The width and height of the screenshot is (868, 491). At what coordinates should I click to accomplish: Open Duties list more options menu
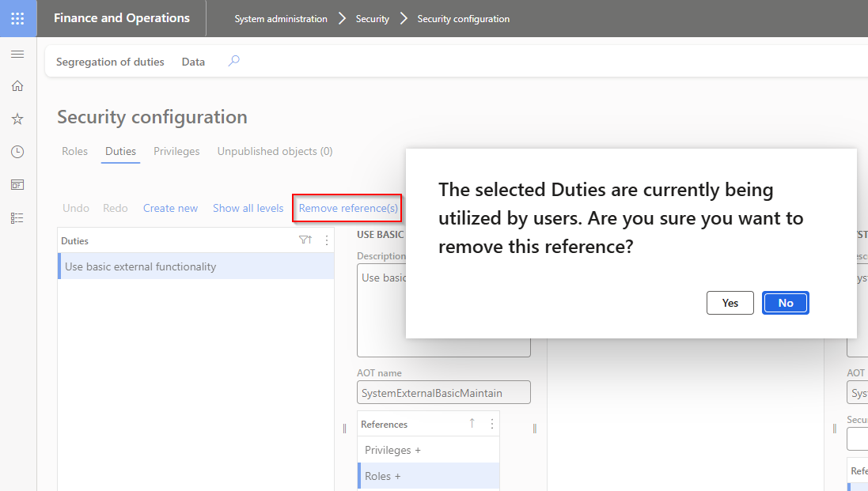[x=327, y=240]
